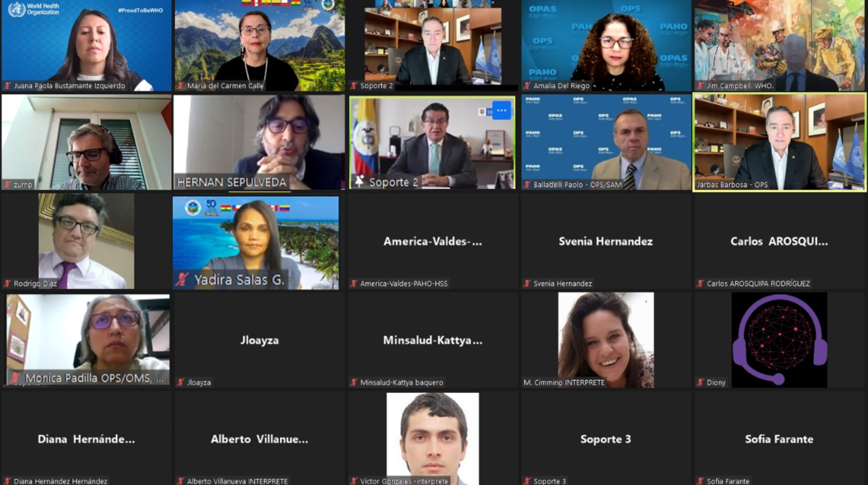
Task: Click muted mic icon next to Yadira Salas G.
Action: (182, 279)
